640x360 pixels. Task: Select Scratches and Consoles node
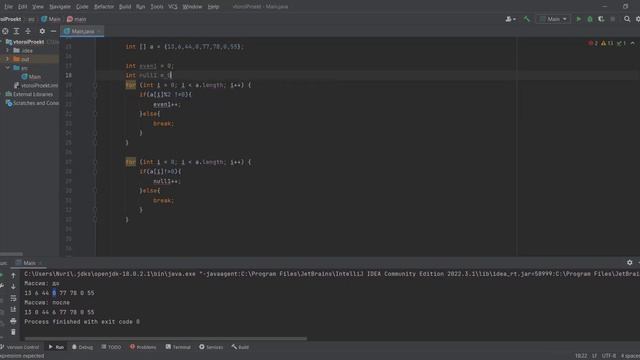point(32,103)
